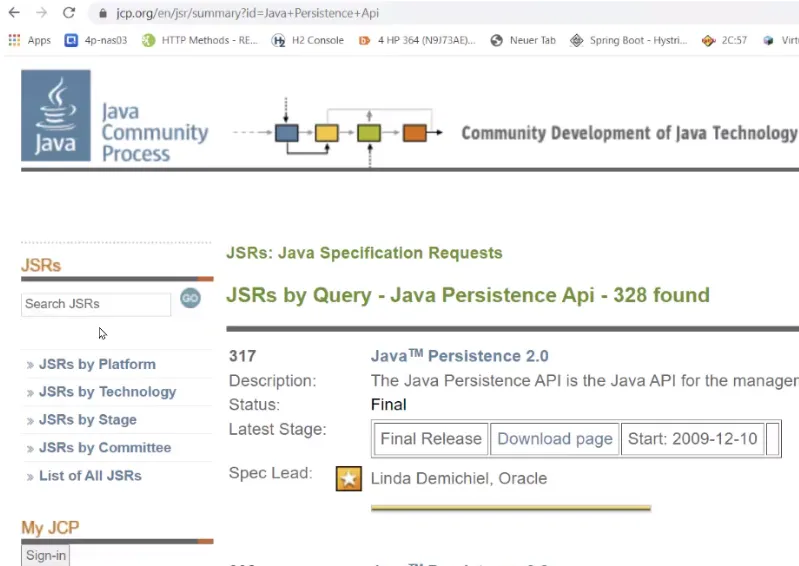799x566 pixels.
Task: Focus the Search JSRs input field
Action: (96, 304)
